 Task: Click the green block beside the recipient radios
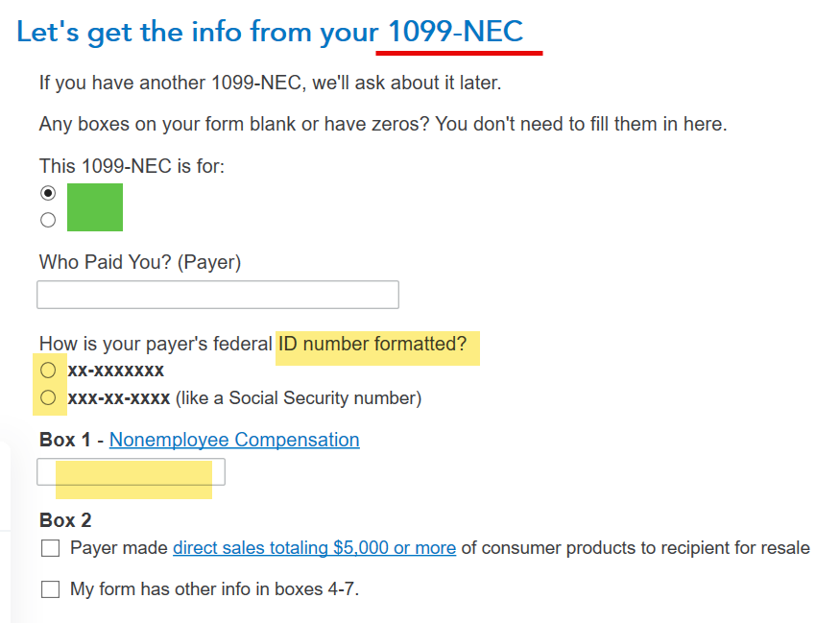pyautogui.click(x=95, y=207)
